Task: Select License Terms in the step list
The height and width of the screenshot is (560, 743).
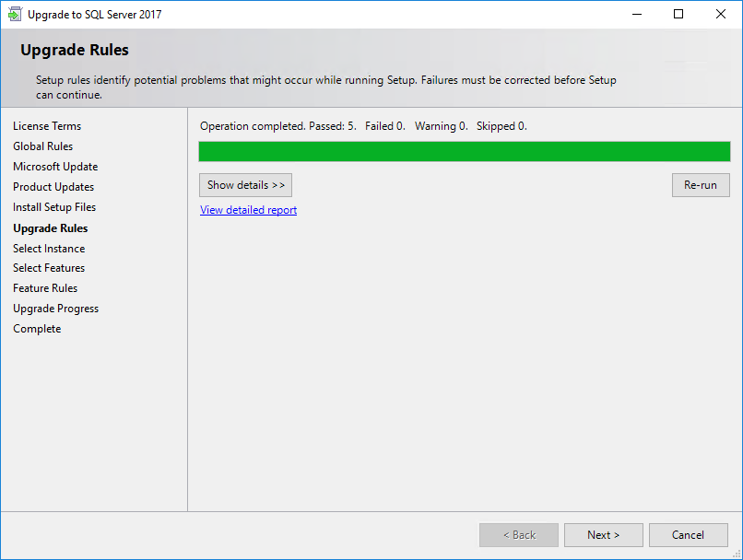Action: pos(47,126)
